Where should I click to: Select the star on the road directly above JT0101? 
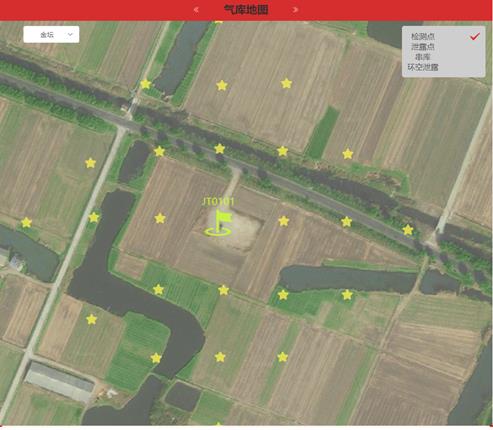[220, 149]
